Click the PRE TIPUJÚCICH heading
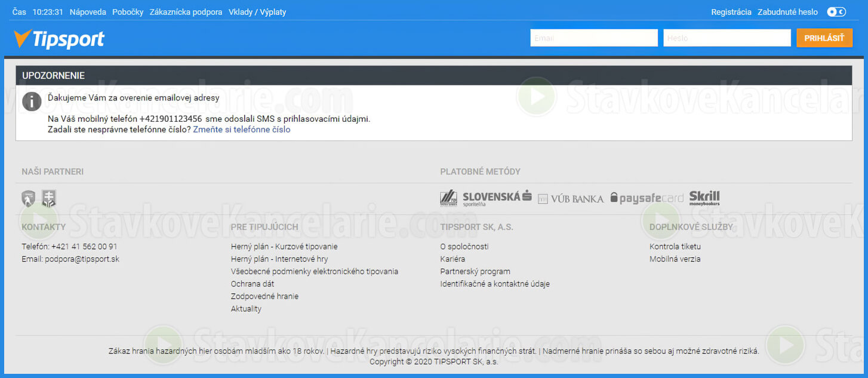 point(264,228)
